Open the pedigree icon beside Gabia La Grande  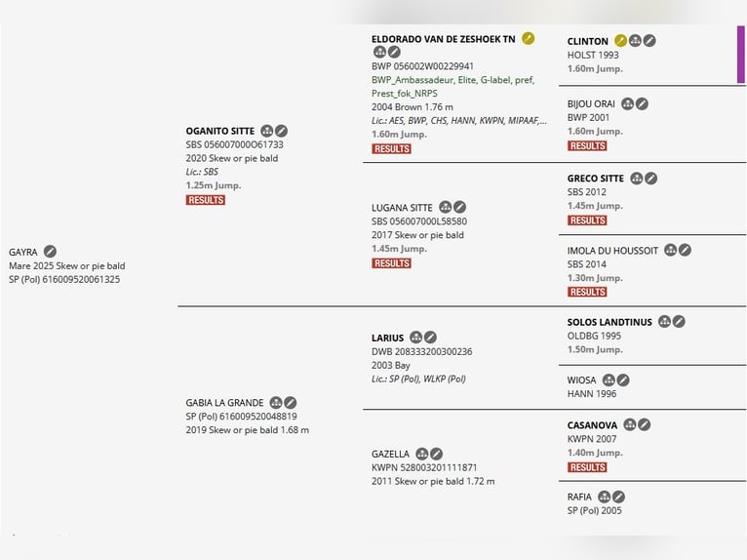(x=276, y=402)
